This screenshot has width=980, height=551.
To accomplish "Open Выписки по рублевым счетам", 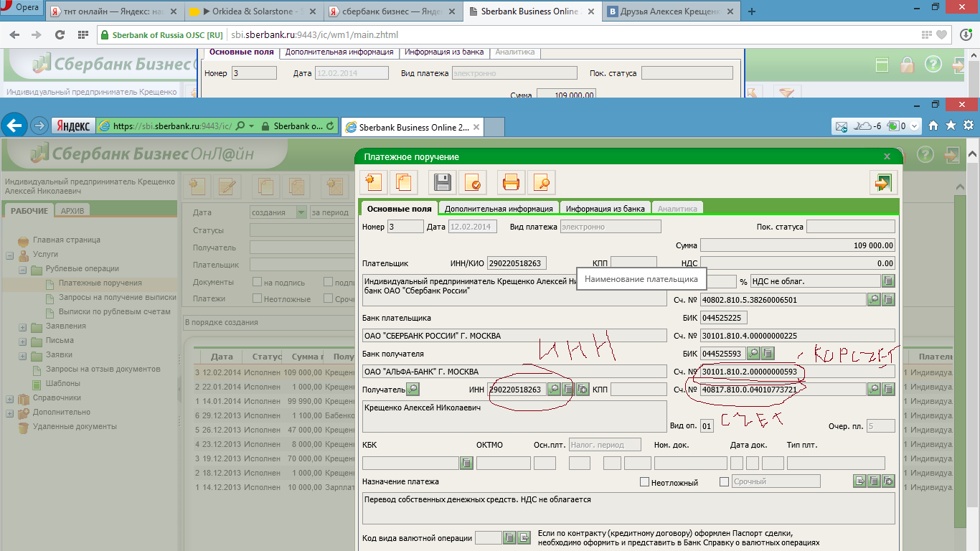I will pos(115,312).
